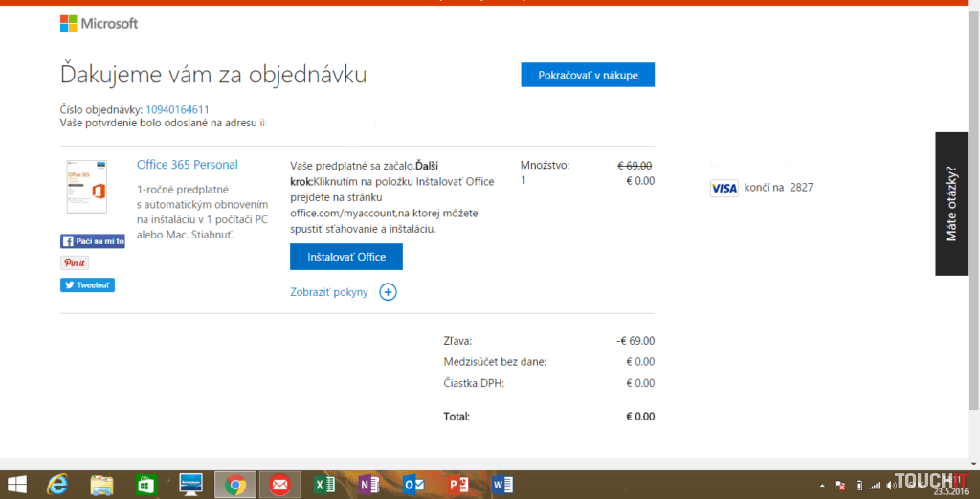Open the Windows Start menu
The height and width of the screenshot is (499, 980).
(17, 485)
